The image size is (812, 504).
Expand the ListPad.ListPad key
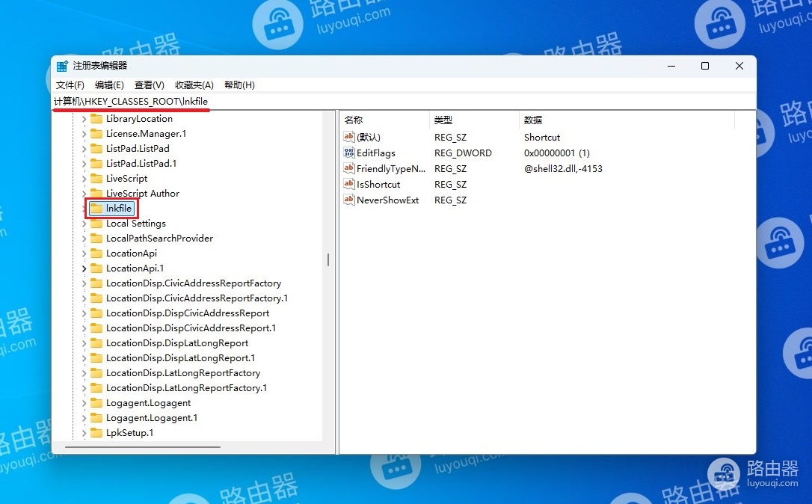pos(84,149)
